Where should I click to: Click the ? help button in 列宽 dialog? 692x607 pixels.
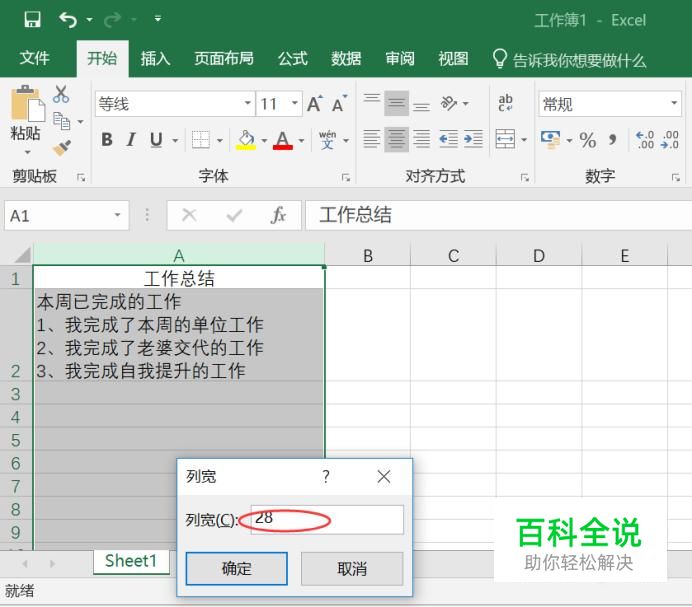pos(326,476)
